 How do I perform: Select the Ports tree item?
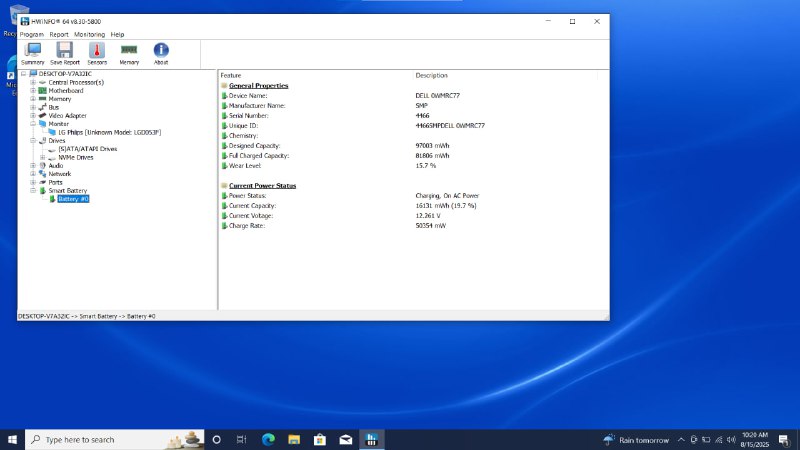[55, 182]
